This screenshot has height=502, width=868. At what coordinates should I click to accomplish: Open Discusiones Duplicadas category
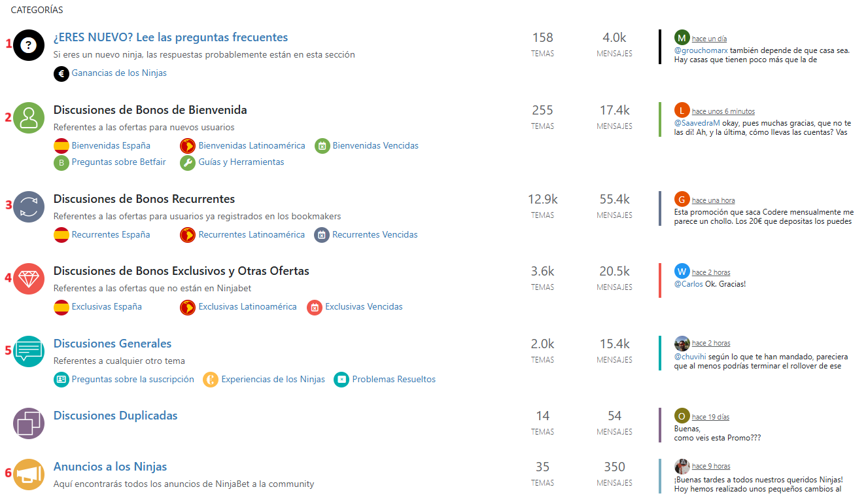coord(116,416)
